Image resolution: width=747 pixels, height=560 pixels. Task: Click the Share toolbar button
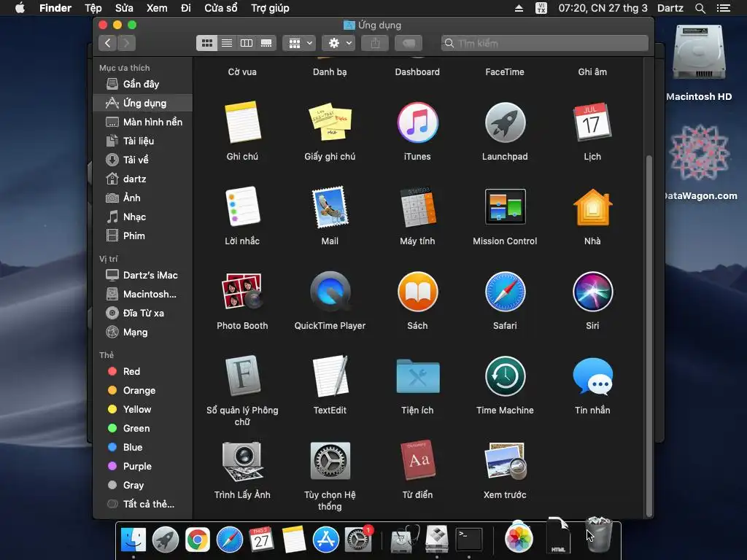click(375, 43)
